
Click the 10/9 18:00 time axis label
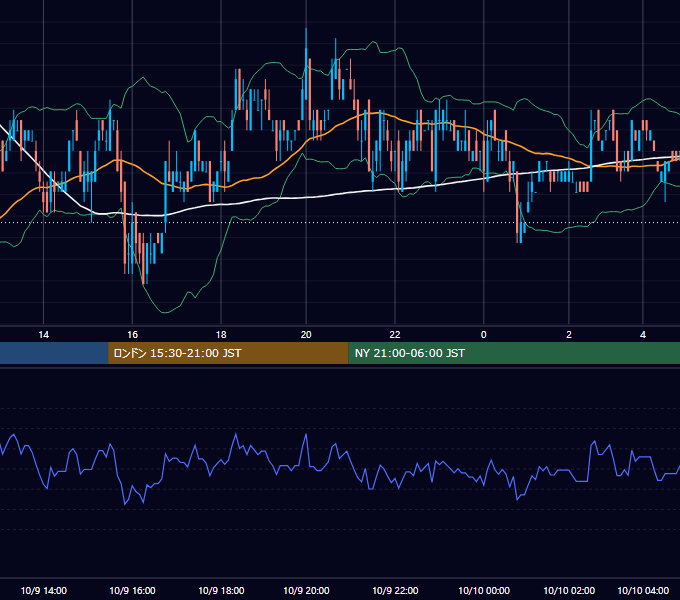pyautogui.click(x=221, y=590)
